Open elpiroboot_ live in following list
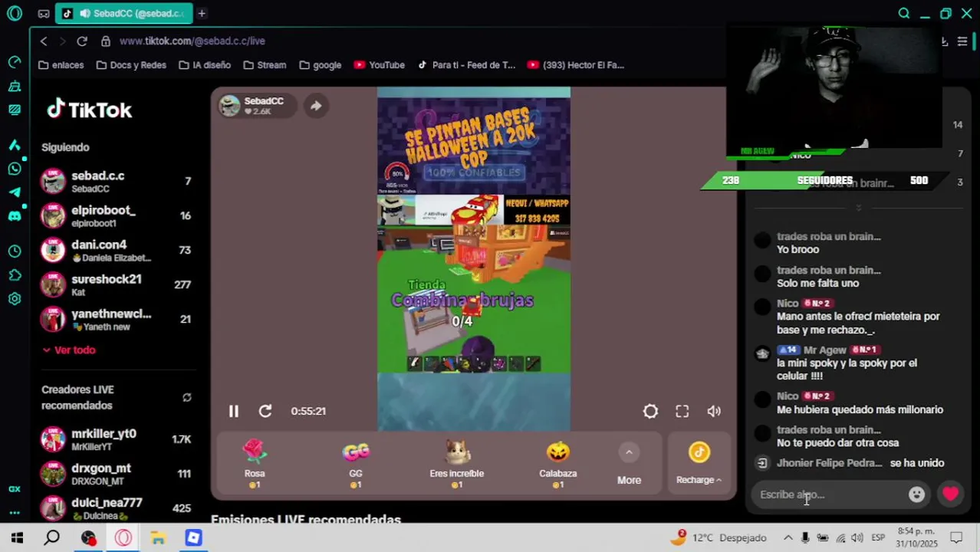 [117, 216]
